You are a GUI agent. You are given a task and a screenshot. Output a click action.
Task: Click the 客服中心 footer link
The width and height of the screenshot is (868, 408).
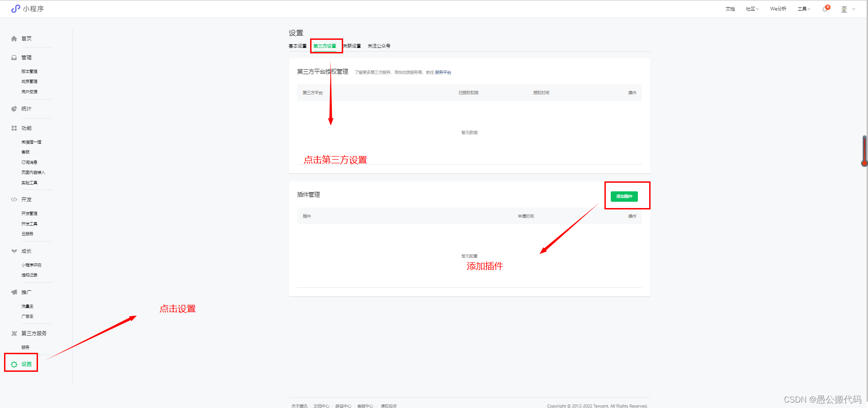(365, 406)
